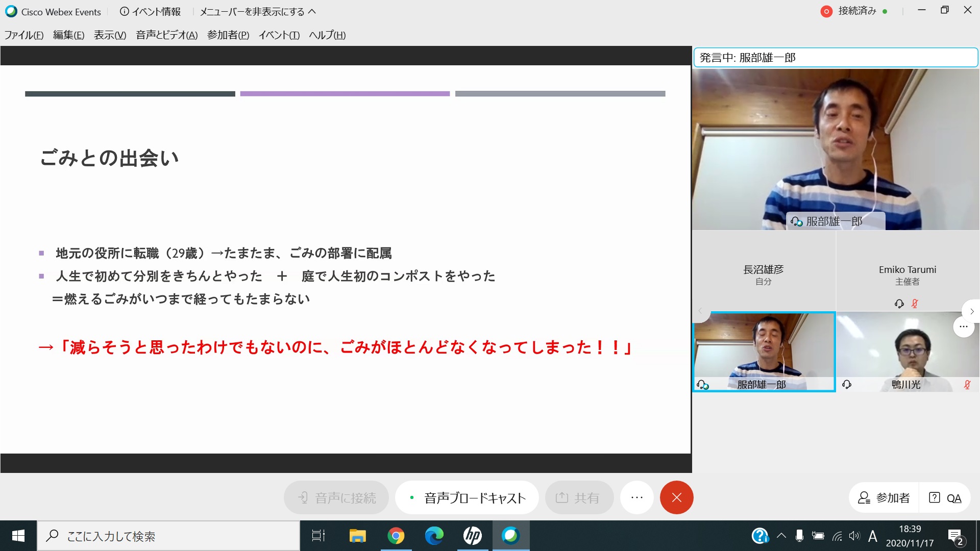Click the 音声ブロードキャスト audio broadcast button

coord(467,498)
